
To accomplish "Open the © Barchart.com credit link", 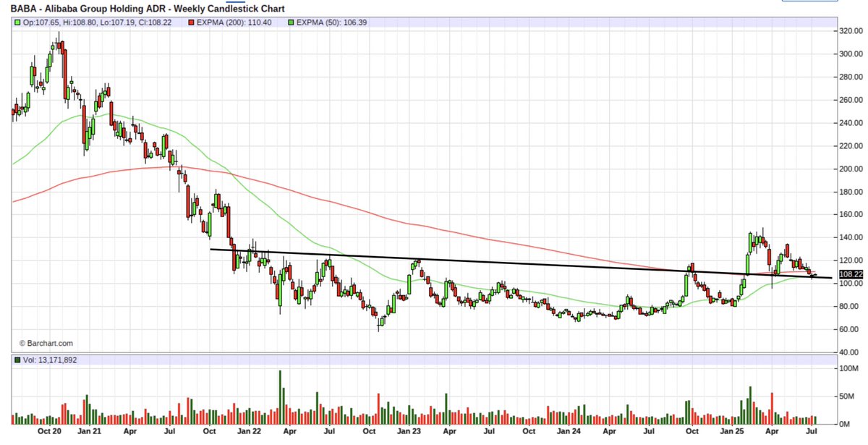I will (46, 344).
